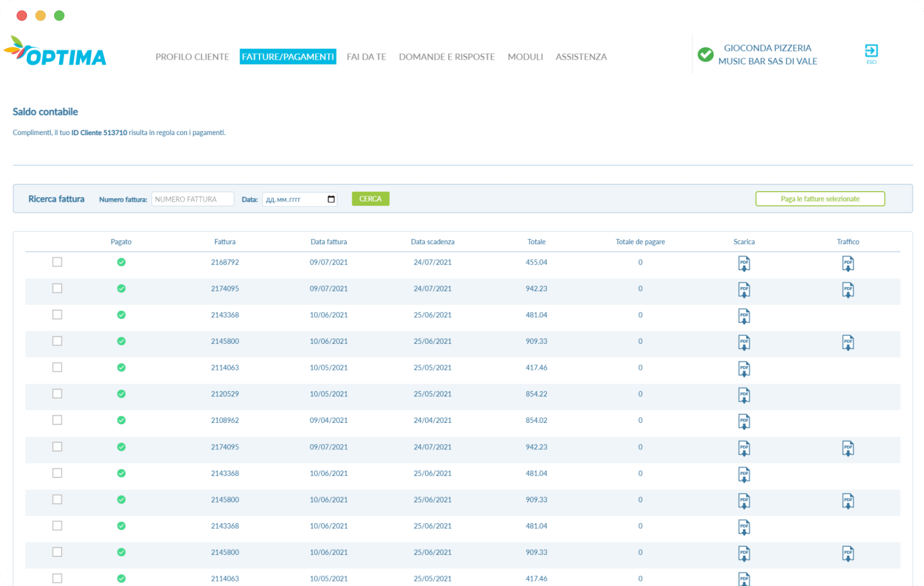Download invoice PDF dated 09/04/2021
This screenshot has width=924, height=586.
click(x=743, y=421)
